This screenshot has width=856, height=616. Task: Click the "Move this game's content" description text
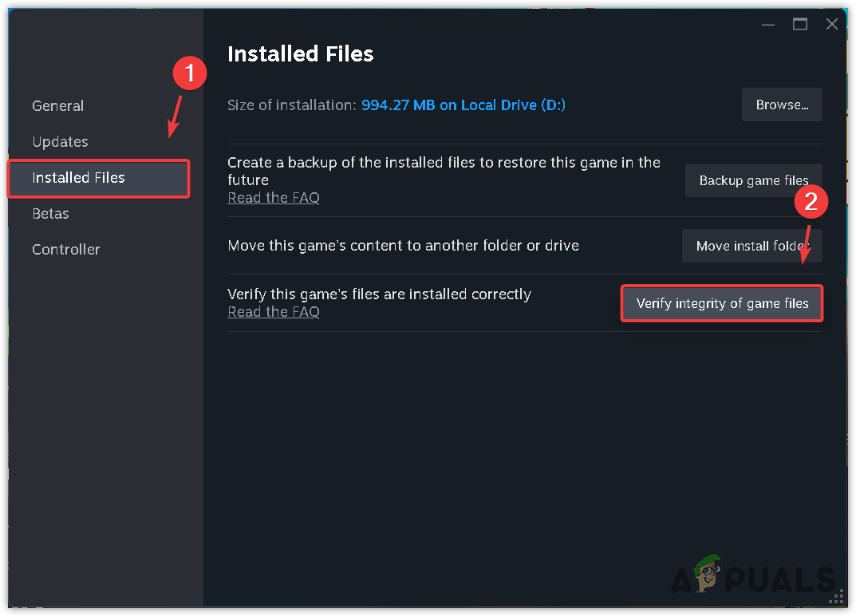click(x=403, y=246)
